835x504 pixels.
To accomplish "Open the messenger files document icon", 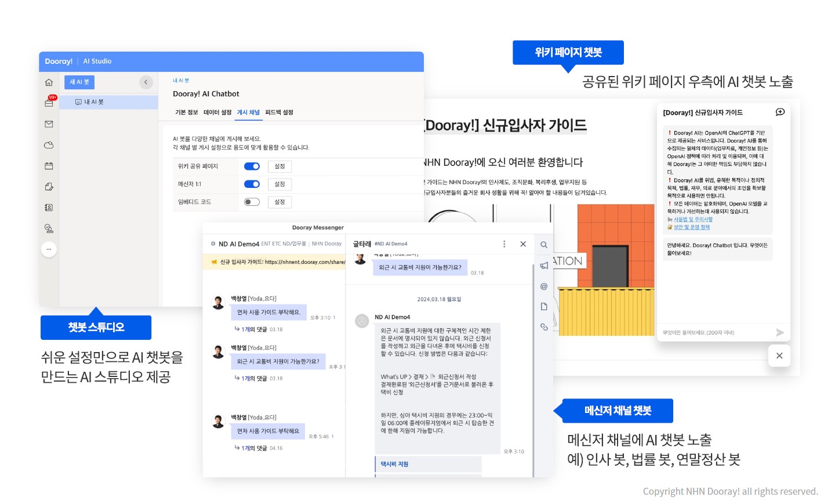I will click(544, 306).
